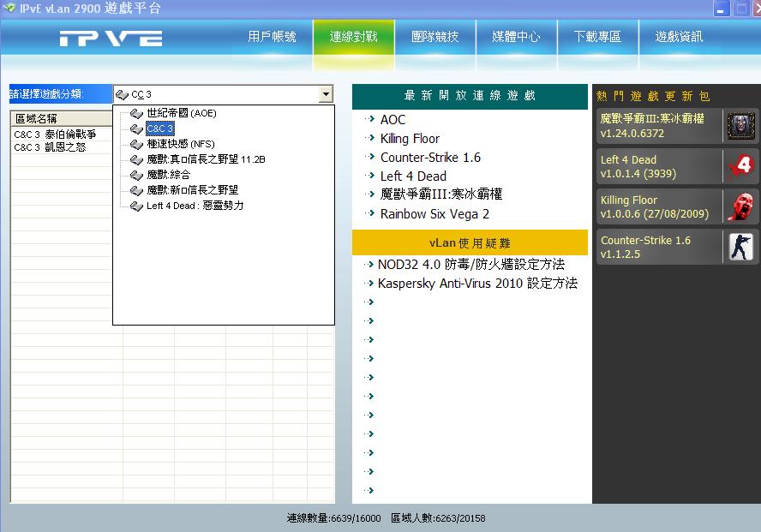Click the 區域名稱 column header
The image size is (761, 532).
[62, 118]
